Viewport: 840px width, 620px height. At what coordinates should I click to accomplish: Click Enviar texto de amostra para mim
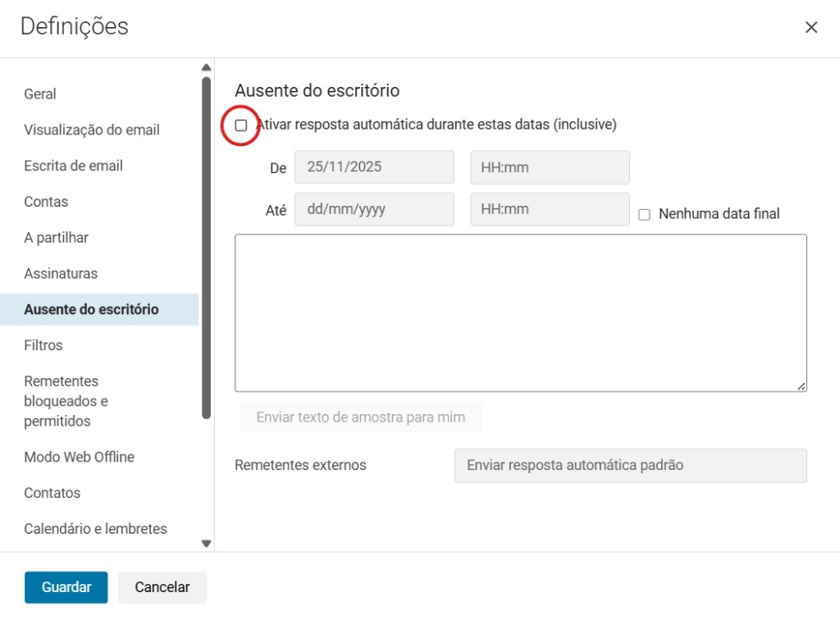[360, 417]
